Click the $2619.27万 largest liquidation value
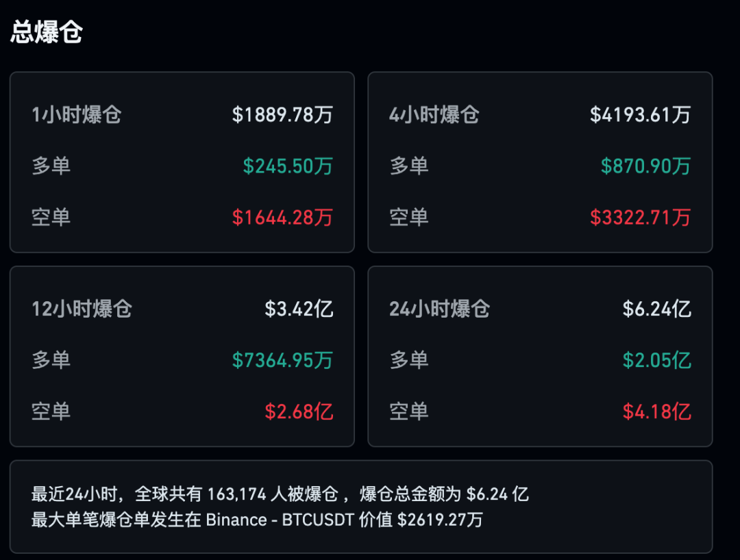Screen dimensions: 740x560 click(x=440, y=520)
